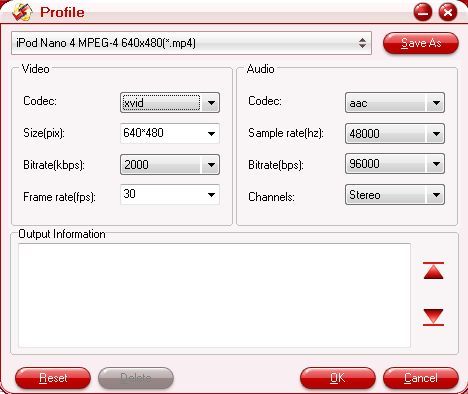Open the video Bitrate(kbps) 2000 dropdown
The image size is (468, 394).
tap(170, 164)
